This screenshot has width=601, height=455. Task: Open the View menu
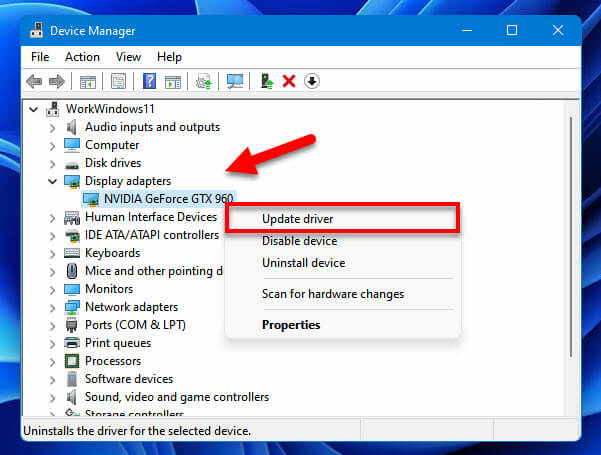(x=128, y=57)
